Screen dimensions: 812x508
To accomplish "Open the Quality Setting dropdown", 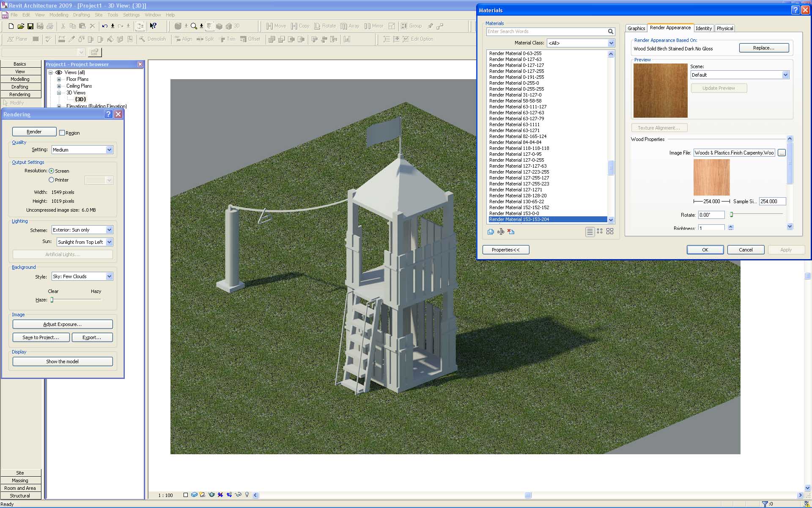I will pyautogui.click(x=109, y=150).
